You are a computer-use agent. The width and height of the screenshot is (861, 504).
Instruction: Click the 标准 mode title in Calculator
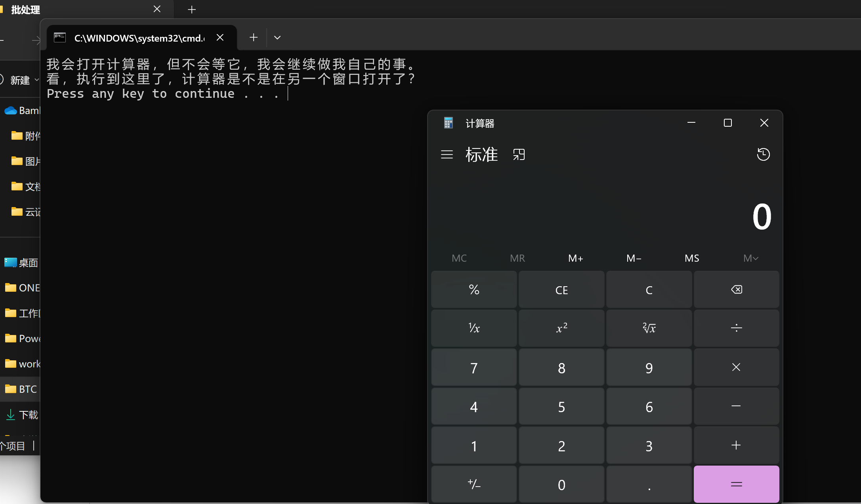(x=481, y=154)
